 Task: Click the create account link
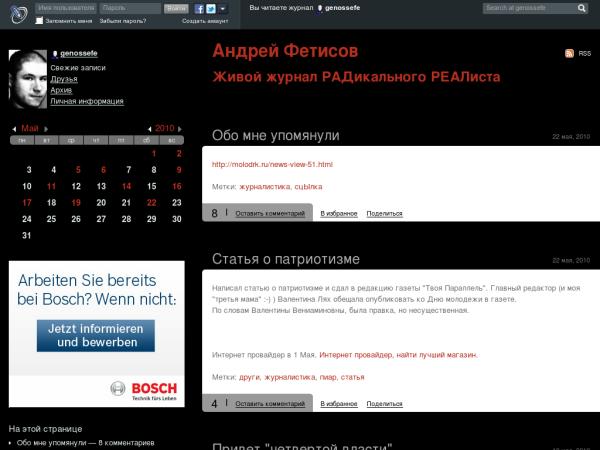point(205,21)
